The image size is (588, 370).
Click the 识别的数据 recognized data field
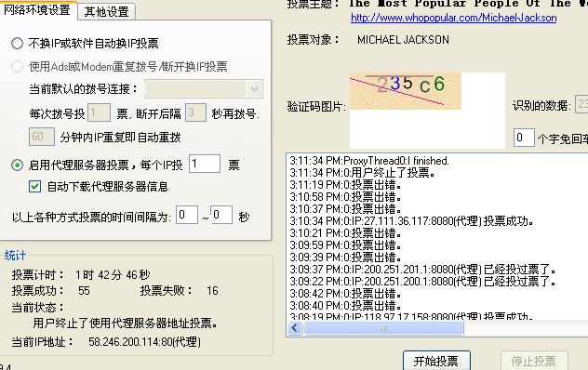[x=581, y=104]
